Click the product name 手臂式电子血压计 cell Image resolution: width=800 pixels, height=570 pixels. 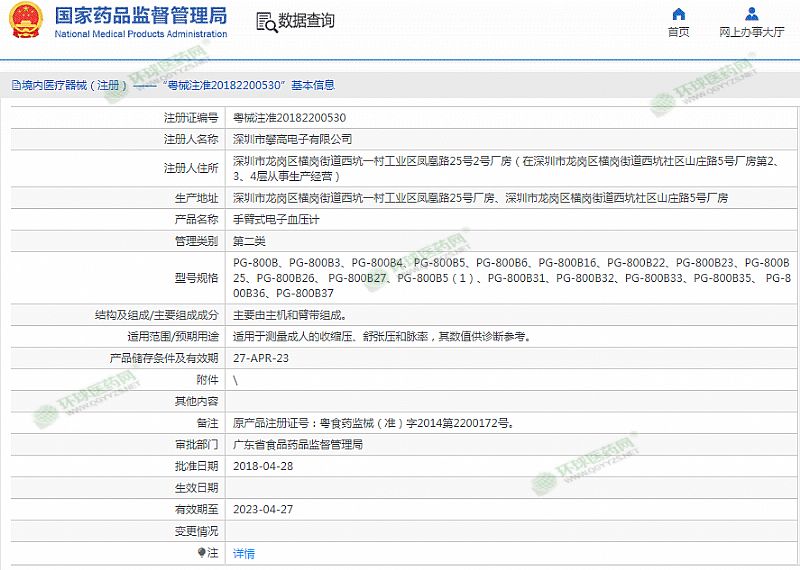coord(275,219)
